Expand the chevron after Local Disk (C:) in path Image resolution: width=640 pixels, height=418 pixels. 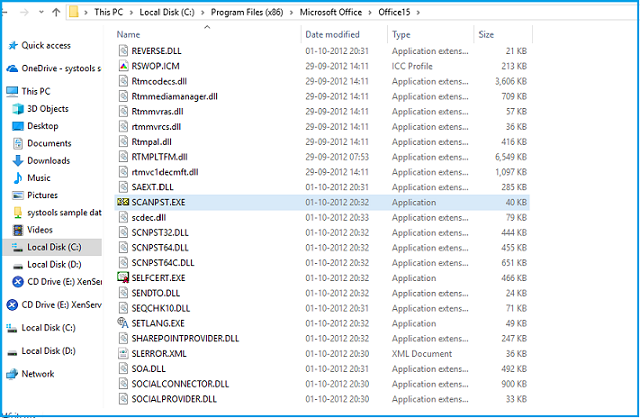(x=202, y=12)
